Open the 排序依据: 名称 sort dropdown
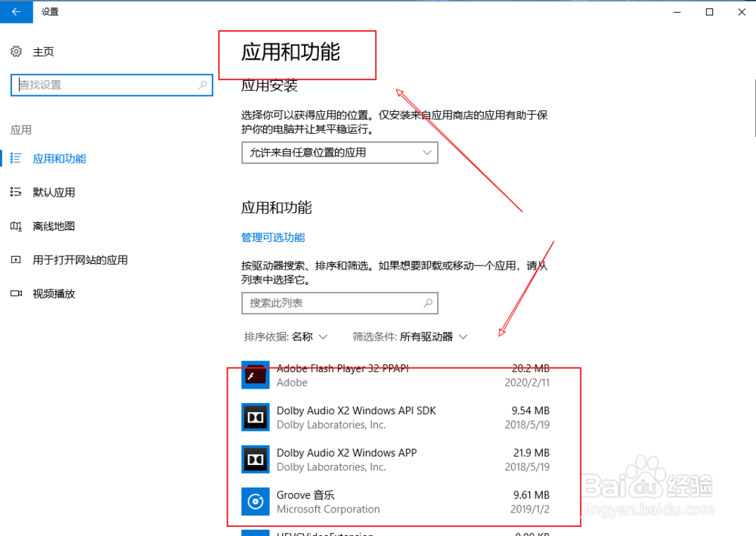The image size is (756, 536). point(286,336)
